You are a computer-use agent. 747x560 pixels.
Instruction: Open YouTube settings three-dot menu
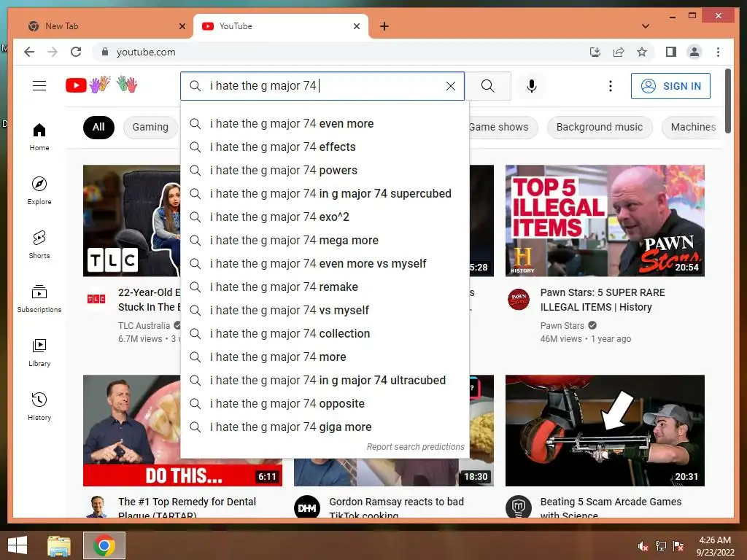click(x=611, y=86)
